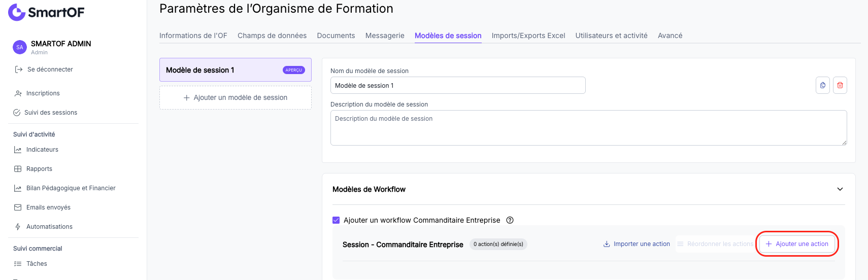Open the Imports/Exports Excel tab
This screenshot has width=868, height=280.
[x=528, y=36]
